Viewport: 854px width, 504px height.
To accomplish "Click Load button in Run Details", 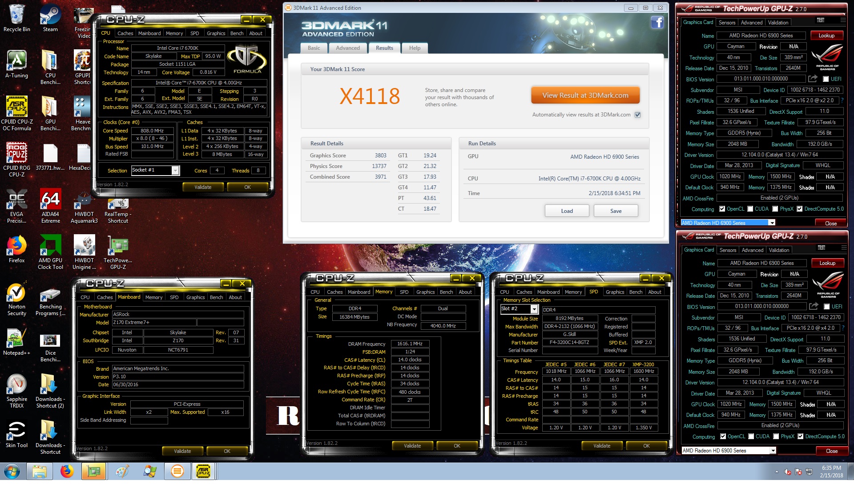I will tap(567, 211).
